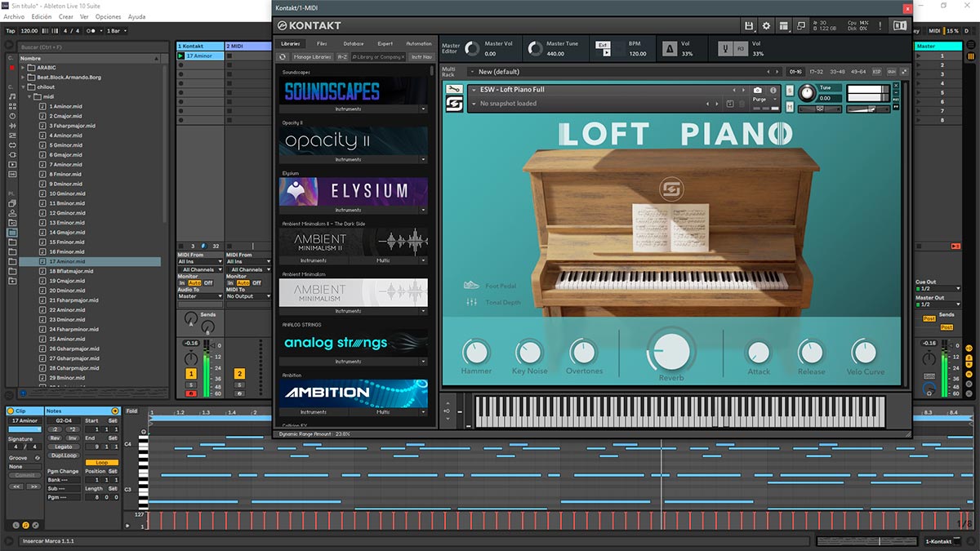The image size is (980, 551).
Task: Arm record on track 1 Kontakt
Action: coord(190,393)
